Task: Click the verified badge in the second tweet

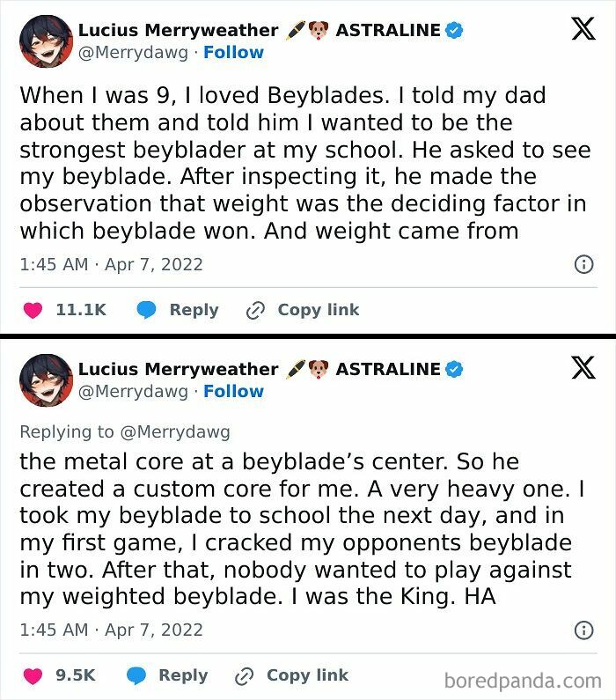Action: pos(454,369)
